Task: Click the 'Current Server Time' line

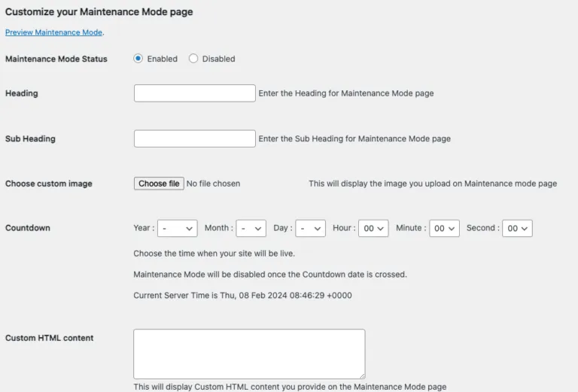Action: [242, 296]
